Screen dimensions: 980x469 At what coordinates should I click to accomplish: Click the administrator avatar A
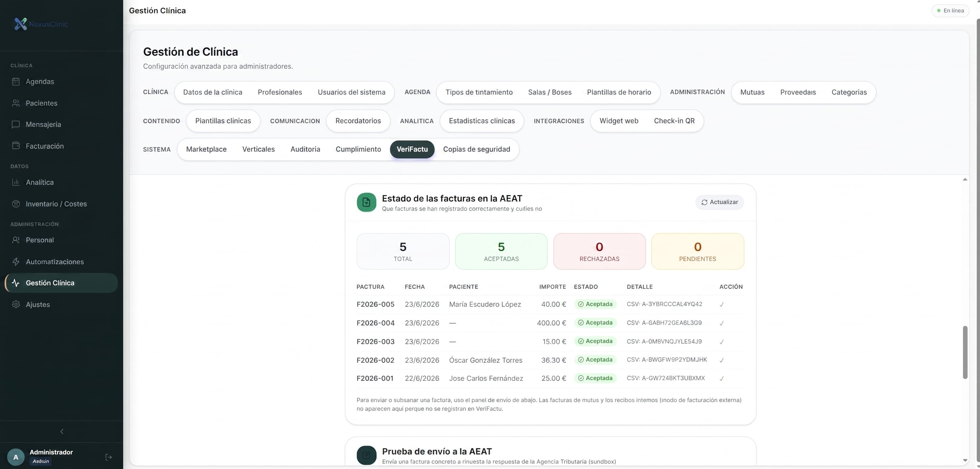pos(16,457)
